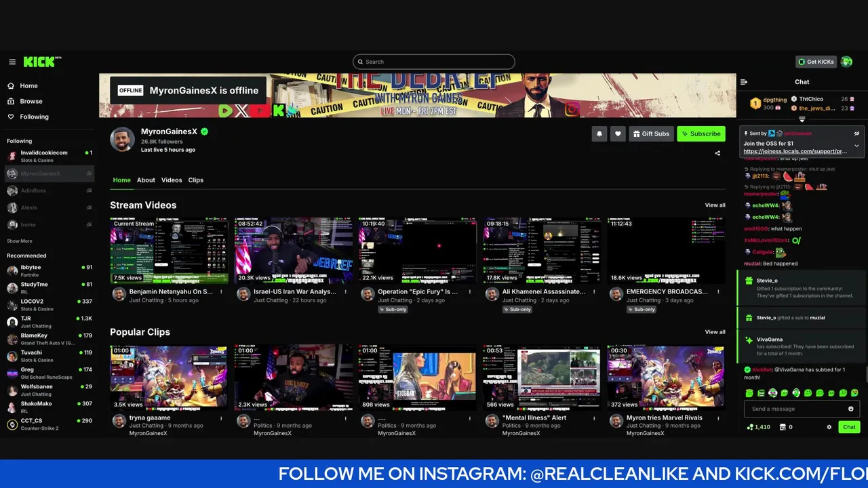Expand the pinned message chevron

856,146
